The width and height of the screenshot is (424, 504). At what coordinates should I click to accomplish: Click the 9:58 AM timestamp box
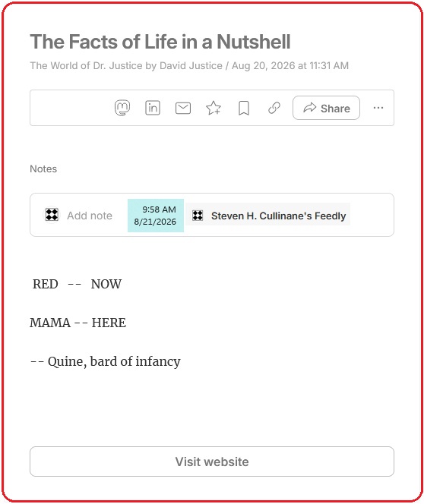tap(156, 216)
